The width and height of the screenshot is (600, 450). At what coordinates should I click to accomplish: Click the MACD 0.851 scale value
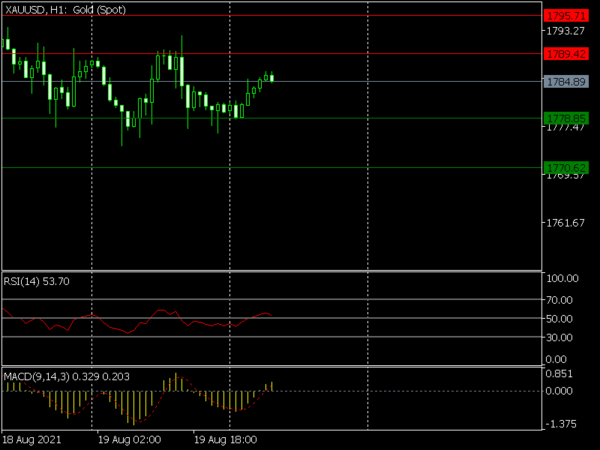[559, 373]
